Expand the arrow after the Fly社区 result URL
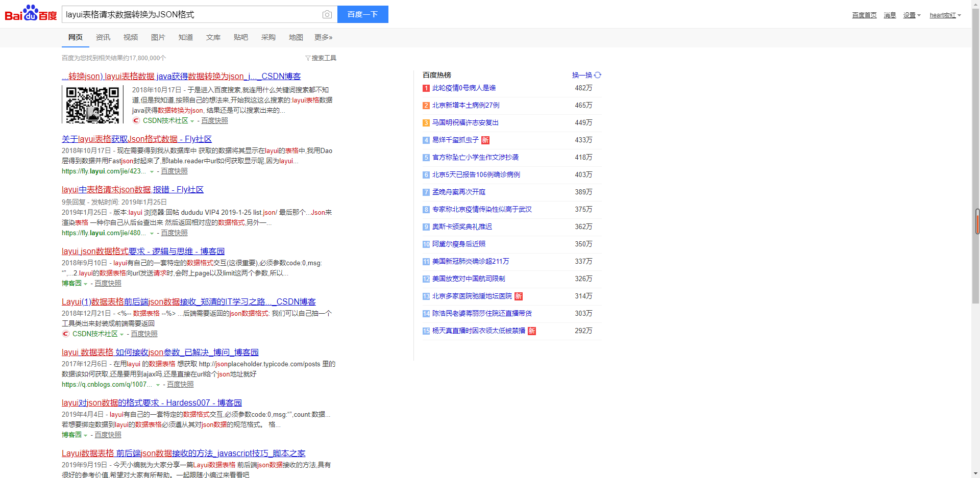This screenshot has height=478, width=980. point(152,172)
